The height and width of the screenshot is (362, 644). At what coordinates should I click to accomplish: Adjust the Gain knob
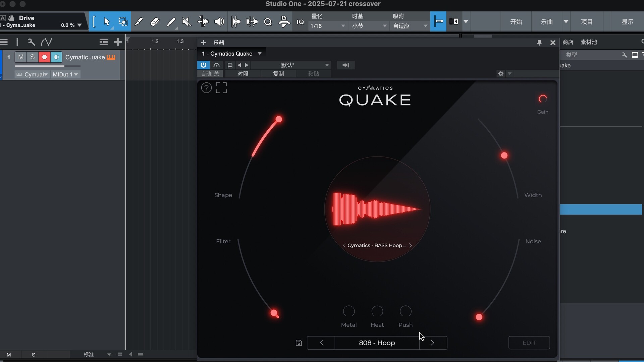543,99
